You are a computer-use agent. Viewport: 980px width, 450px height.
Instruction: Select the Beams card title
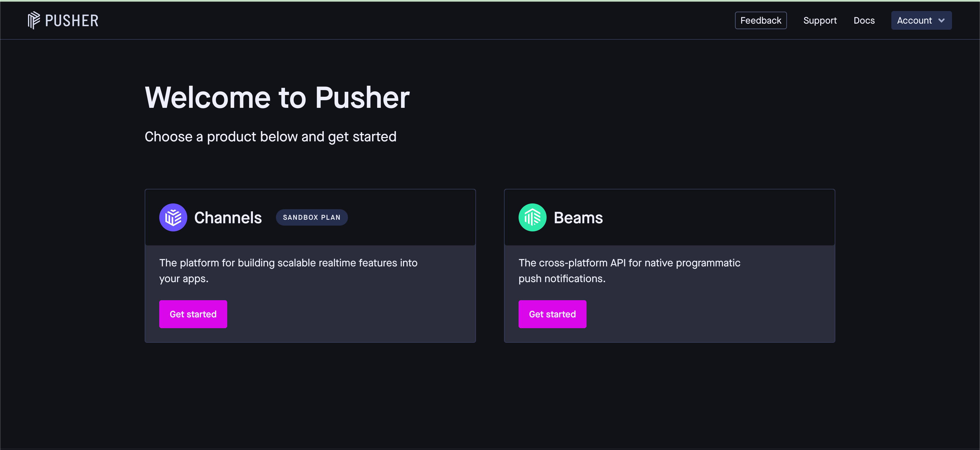click(578, 218)
